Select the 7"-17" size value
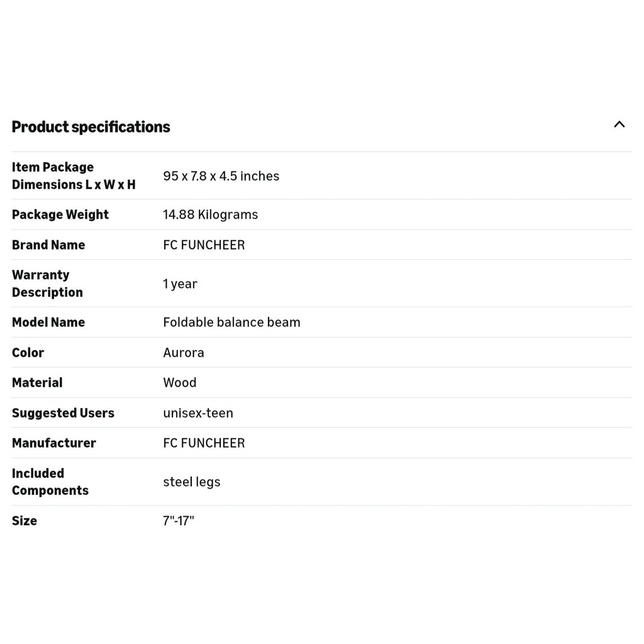644x644 pixels. pyautogui.click(x=178, y=521)
